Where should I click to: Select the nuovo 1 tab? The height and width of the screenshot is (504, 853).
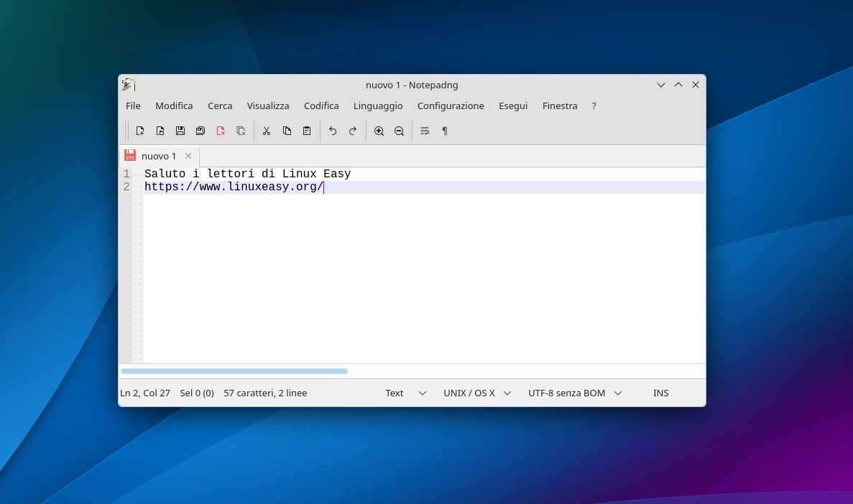[159, 156]
